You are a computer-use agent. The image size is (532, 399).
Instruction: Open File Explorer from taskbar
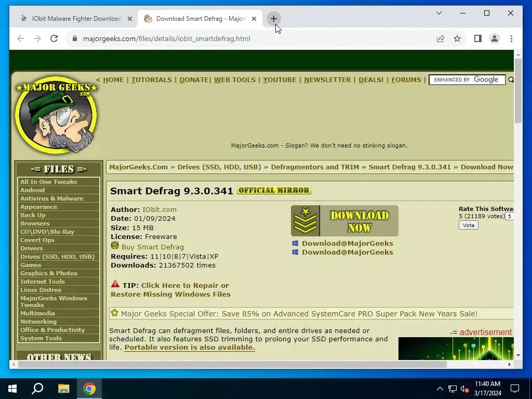point(63,389)
